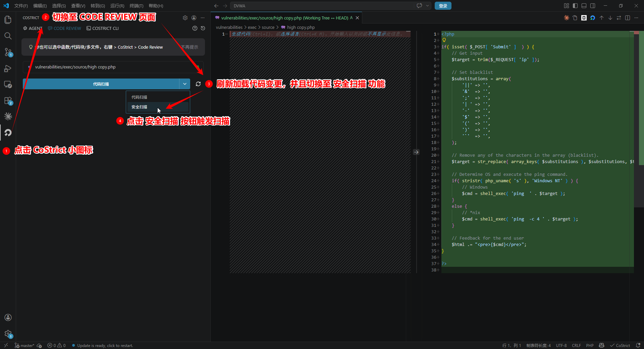Click the refresh icon beside the scan button
Viewport: 644px width, 349px height.
198,84
